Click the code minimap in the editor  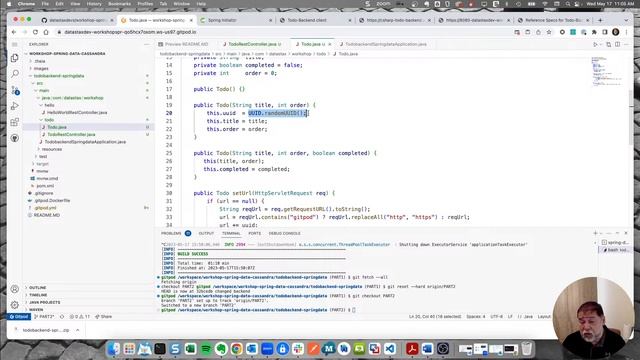[x=607, y=72]
